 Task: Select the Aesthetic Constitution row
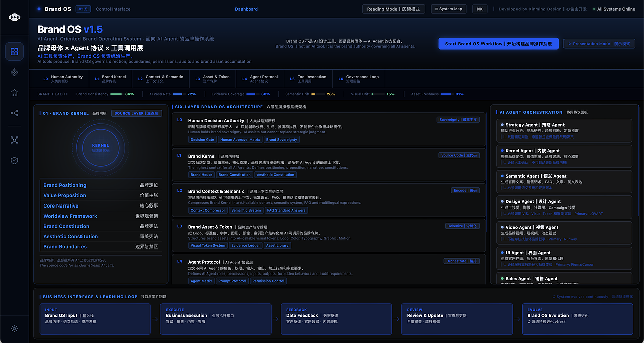pyautogui.click(x=101, y=236)
